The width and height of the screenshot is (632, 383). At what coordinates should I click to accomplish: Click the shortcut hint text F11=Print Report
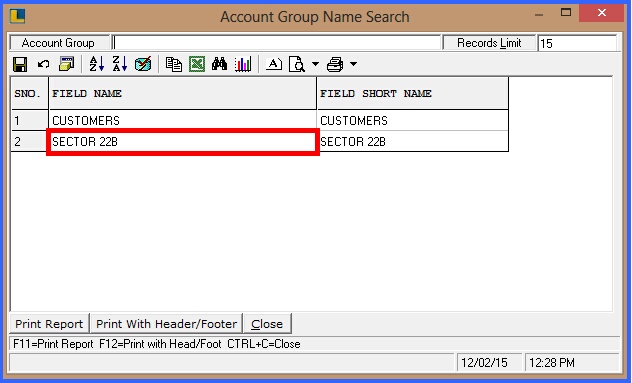[x=53, y=344]
